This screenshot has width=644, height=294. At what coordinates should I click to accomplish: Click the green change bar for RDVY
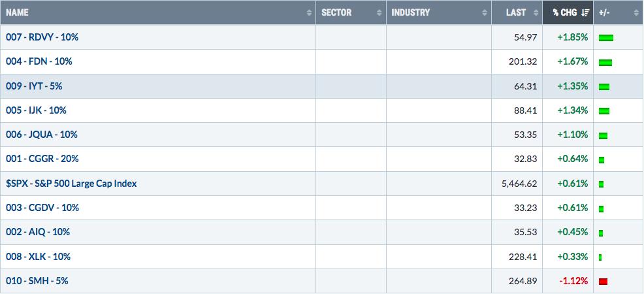tap(606, 38)
